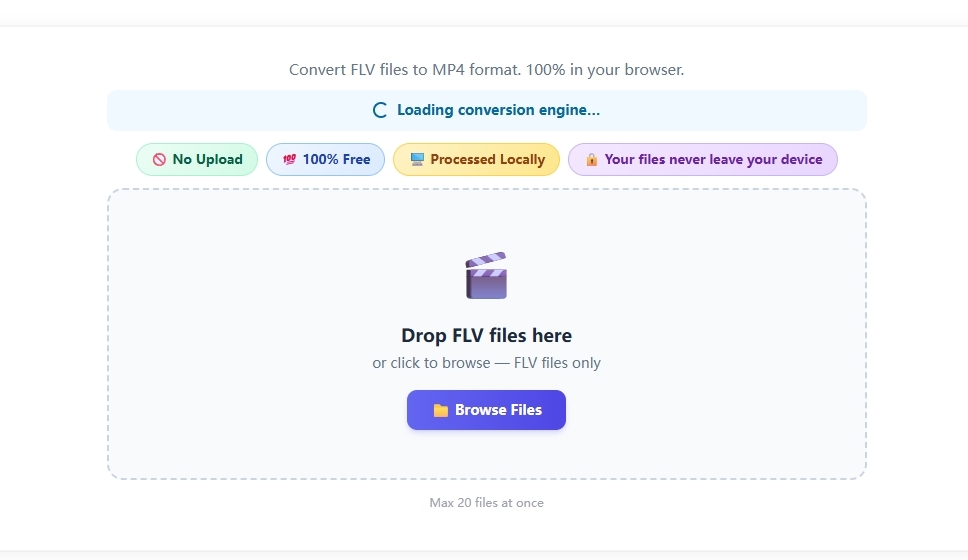
Task: Click the red no-upload prohibited icon
Action: pyautogui.click(x=159, y=160)
